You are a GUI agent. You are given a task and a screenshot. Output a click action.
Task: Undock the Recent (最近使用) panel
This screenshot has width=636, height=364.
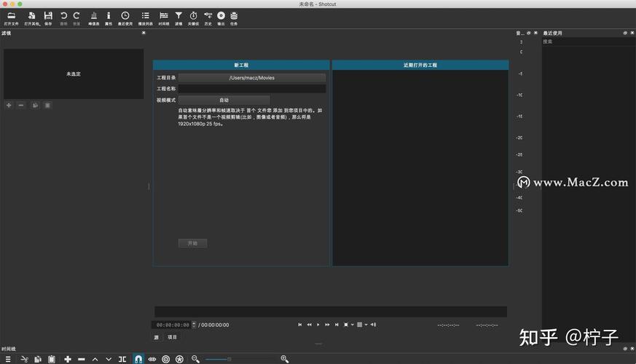[625, 33]
